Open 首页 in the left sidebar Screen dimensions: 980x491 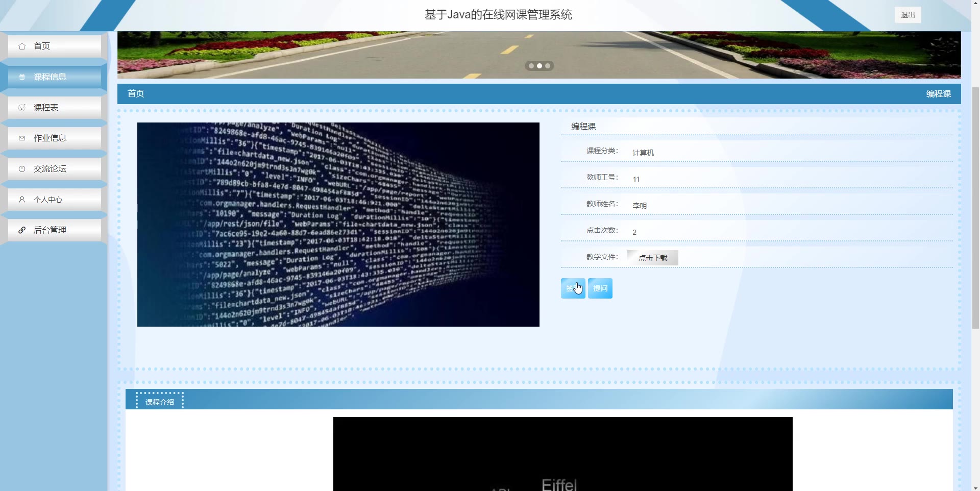click(x=55, y=46)
